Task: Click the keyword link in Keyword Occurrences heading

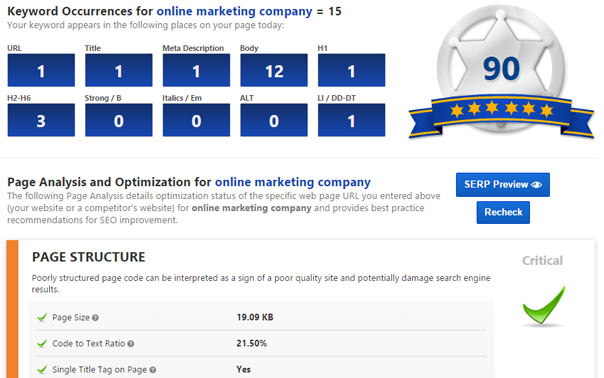Action: [234, 11]
